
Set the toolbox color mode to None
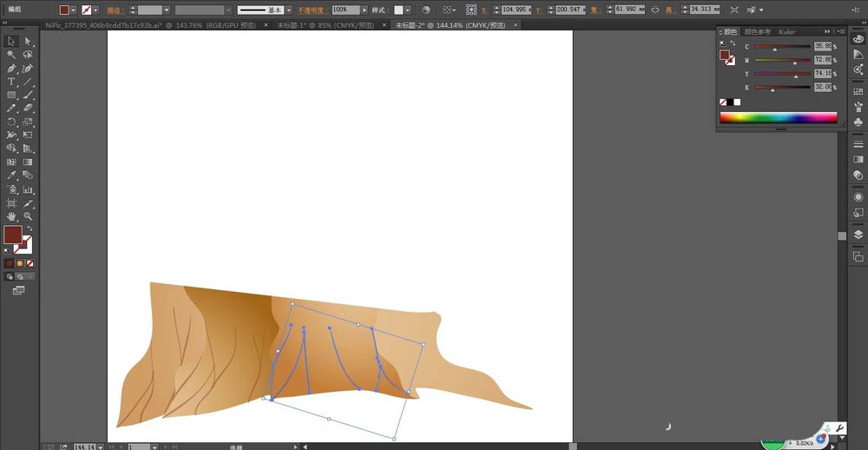[30, 263]
